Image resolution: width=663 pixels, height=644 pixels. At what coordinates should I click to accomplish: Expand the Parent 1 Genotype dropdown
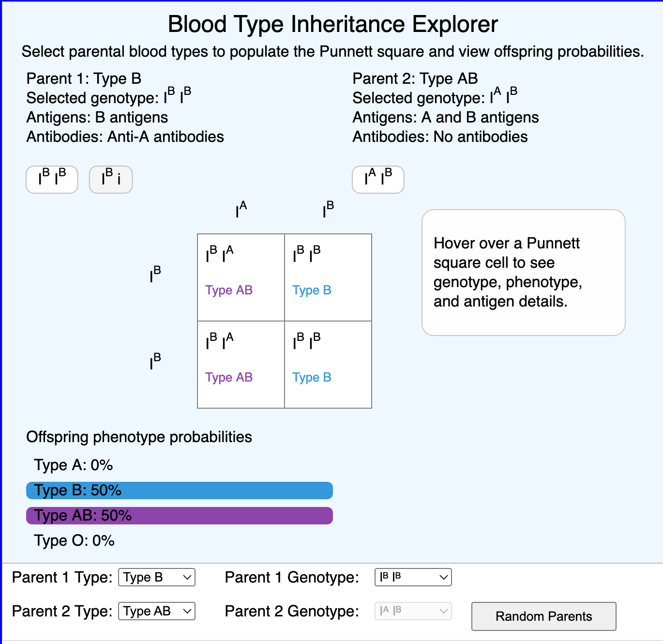[413, 577]
